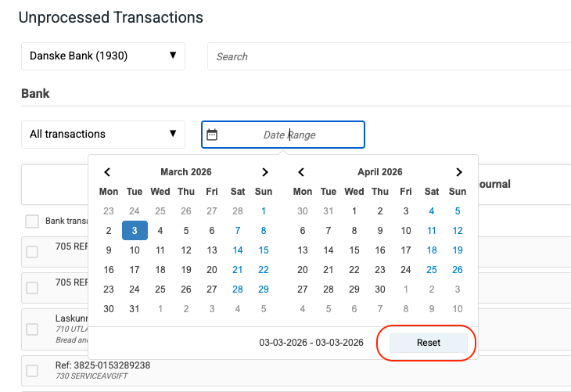Expand the All transactions filter dropdown

pyautogui.click(x=102, y=134)
